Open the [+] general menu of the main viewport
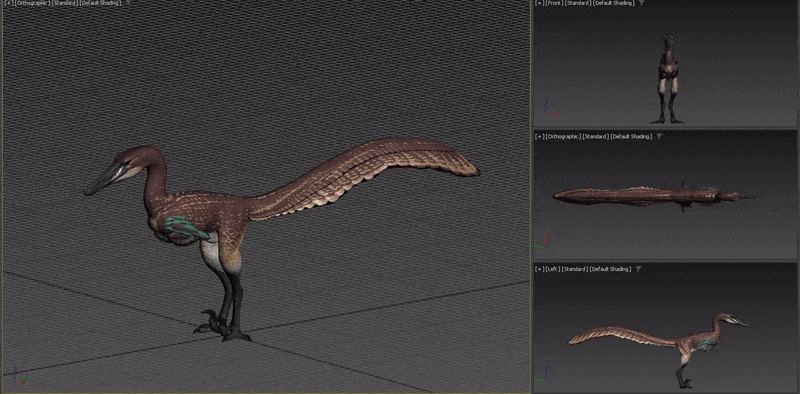This screenshot has width=800, height=394. pyautogui.click(x=9, y=3)
